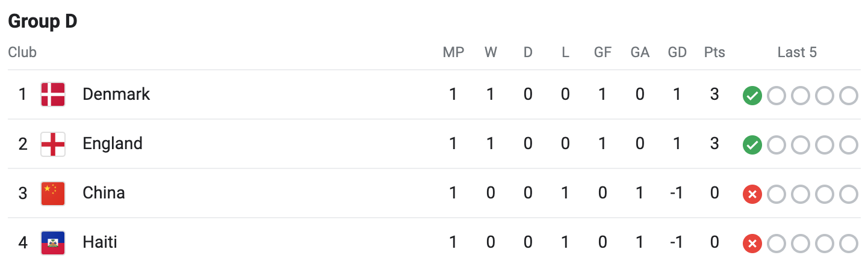
Task: Click England's green win checkmark icon
Action: (x=752, y=144)
